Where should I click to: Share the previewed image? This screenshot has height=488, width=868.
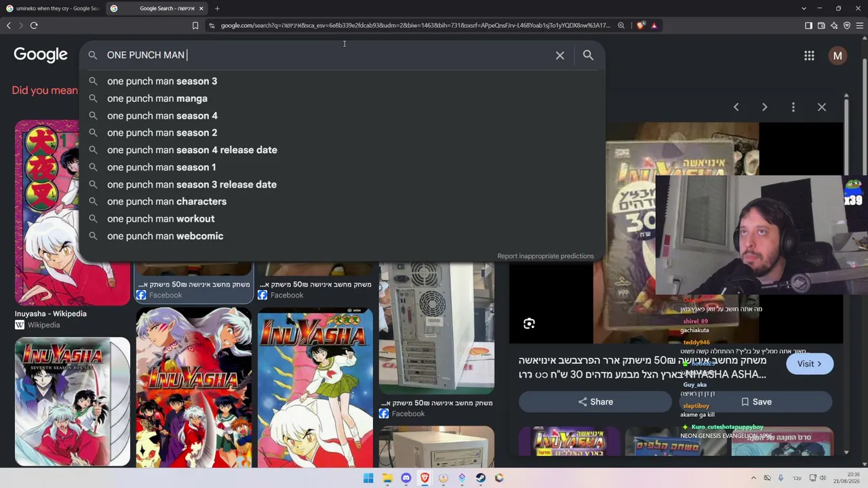[595, 402]
